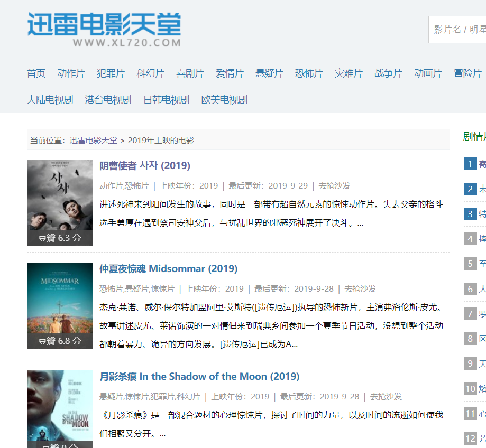Go to 犯罪片 category
The width and height of the screenshot is (486, 448).
[111, 73]
